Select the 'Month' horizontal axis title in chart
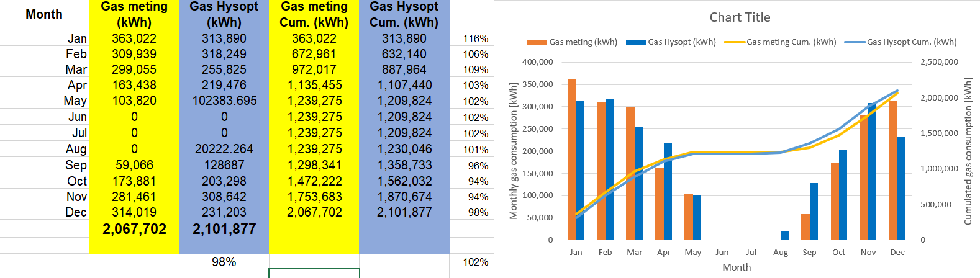Viewport: 980px width, 278px height. tap(737, 267)
